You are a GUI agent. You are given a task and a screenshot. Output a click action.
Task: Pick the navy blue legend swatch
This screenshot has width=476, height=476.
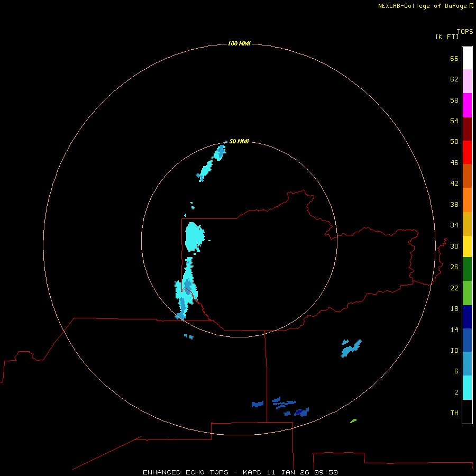click(467, 317)
